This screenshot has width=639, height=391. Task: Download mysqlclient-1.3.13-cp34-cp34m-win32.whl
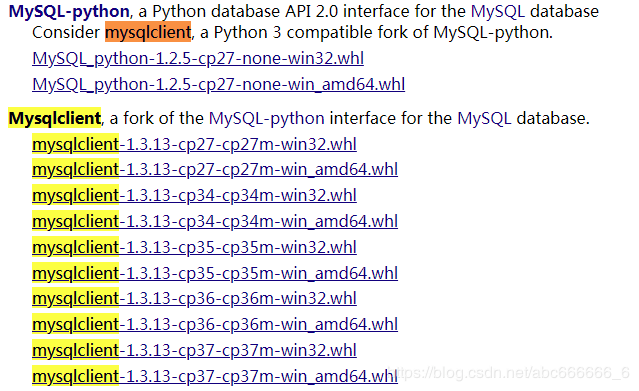[194, 195]
